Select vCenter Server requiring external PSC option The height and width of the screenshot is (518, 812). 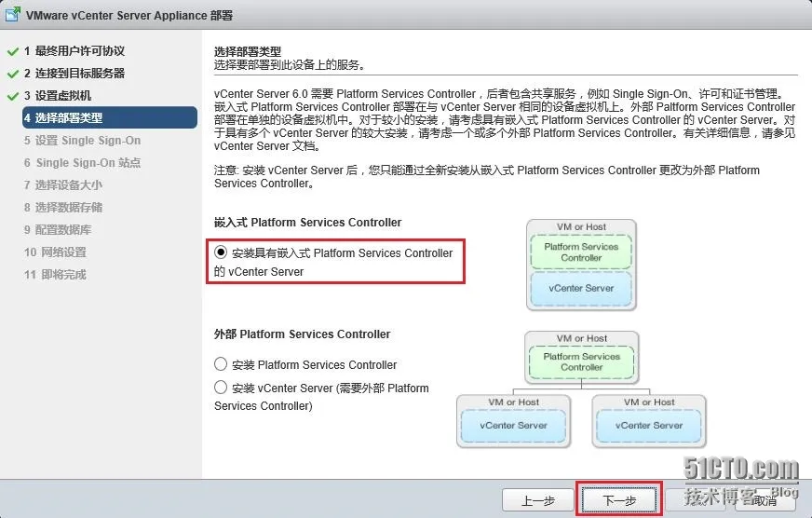221,387
